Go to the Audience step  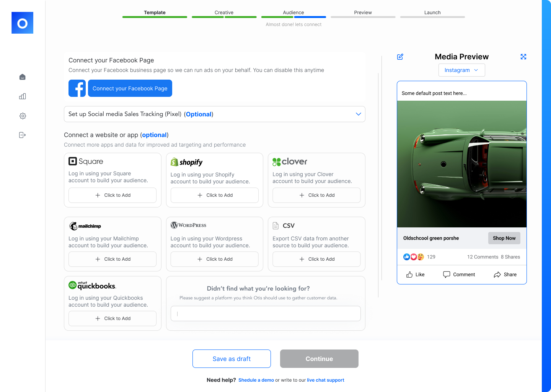(293, 12)
